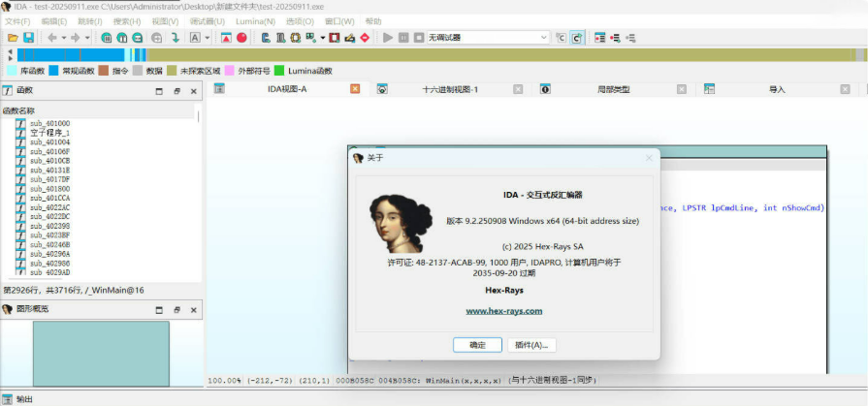Switch to the 局部类型 tab

(x=613, y=89)
